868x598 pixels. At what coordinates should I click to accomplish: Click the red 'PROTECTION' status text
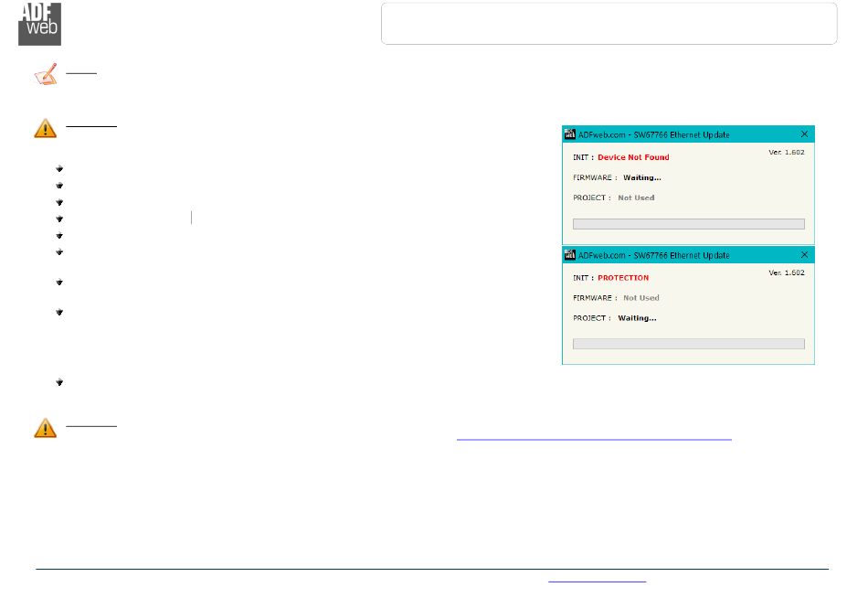point(623,278)
